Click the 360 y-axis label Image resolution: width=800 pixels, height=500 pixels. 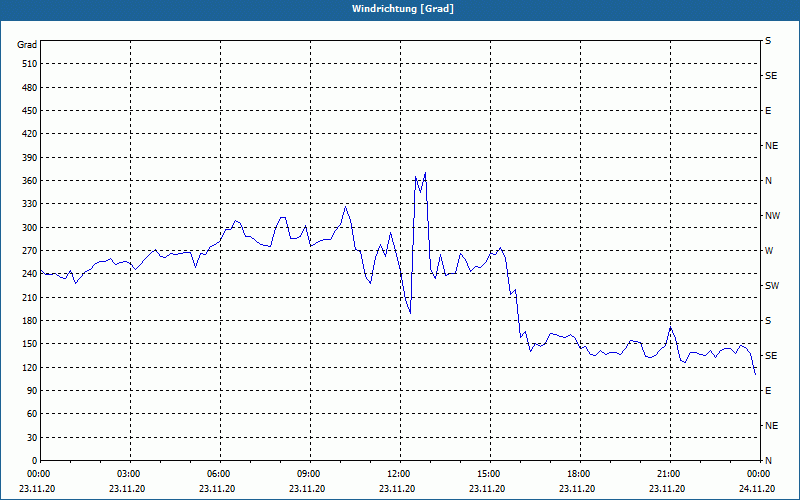coord(30,181)
